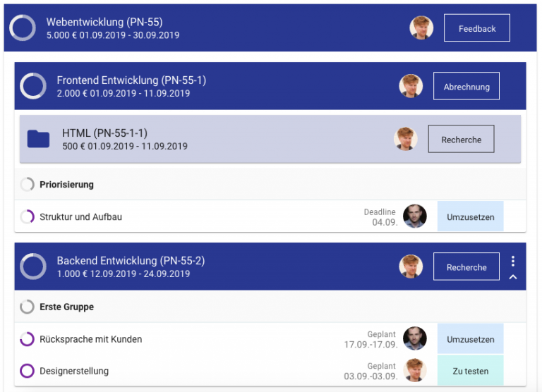Click the Backend Entwicklung progress ring
This screenshot has width=542, height=392.
tap(32, 267)
